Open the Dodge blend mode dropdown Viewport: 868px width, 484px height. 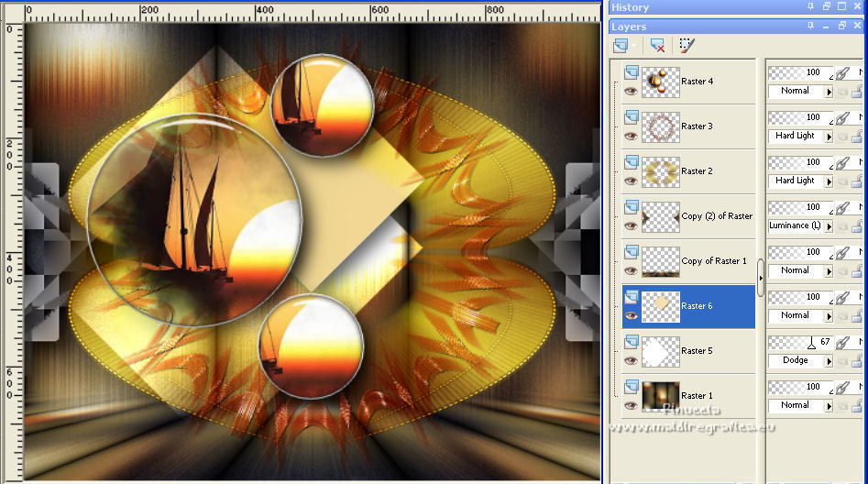(x=829, y=361)
